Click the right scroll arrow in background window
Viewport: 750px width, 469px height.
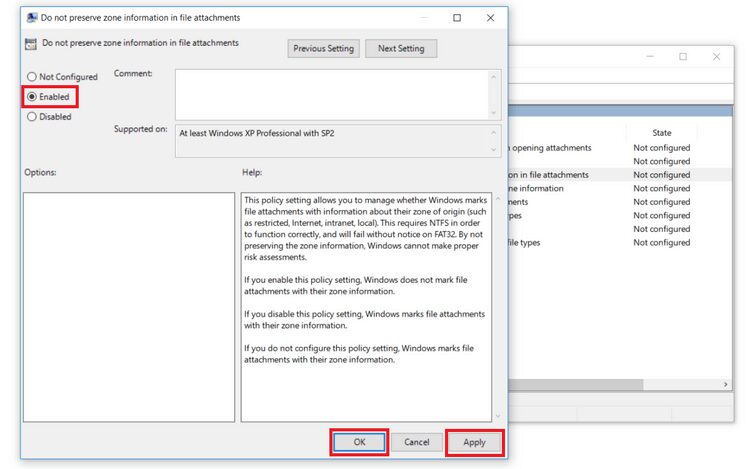726,384
